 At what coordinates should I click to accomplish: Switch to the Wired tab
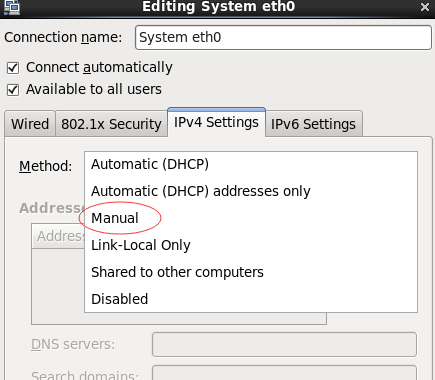click(x=30, y=124)
